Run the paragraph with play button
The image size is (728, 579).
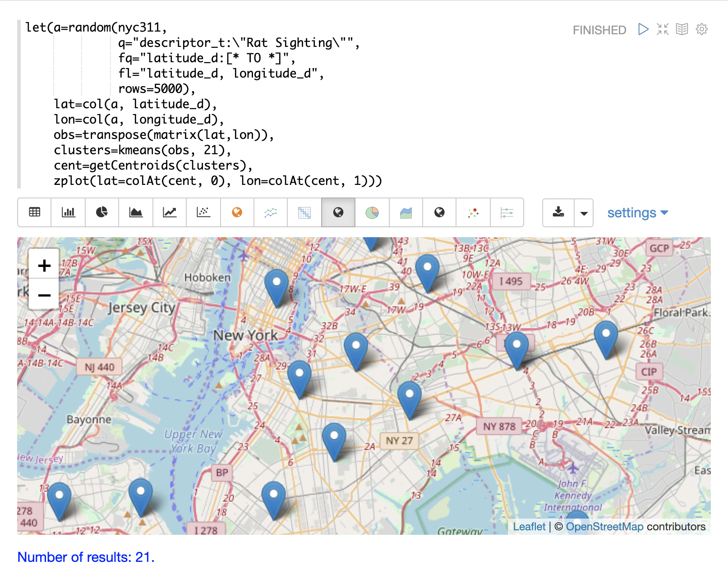click(643, 30)
